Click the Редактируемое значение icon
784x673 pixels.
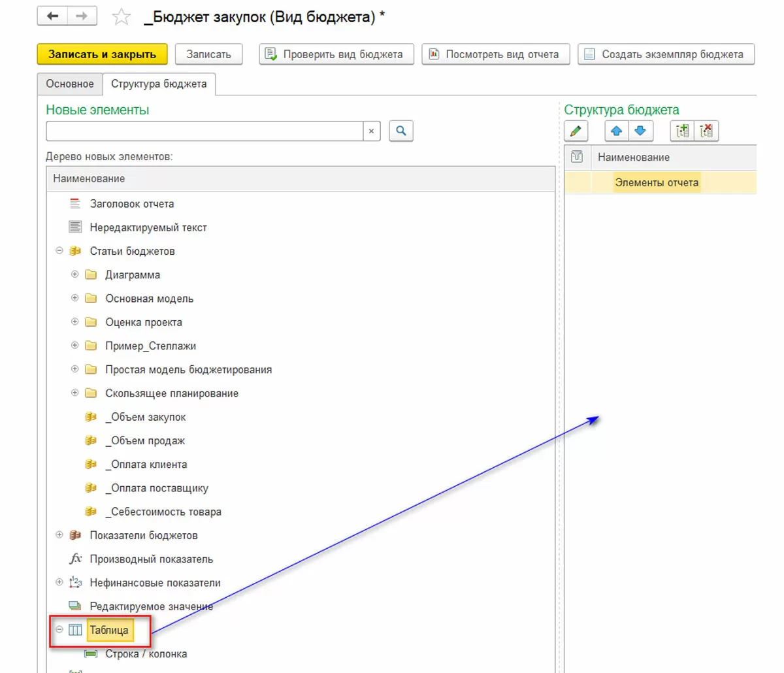pos(75,606)
